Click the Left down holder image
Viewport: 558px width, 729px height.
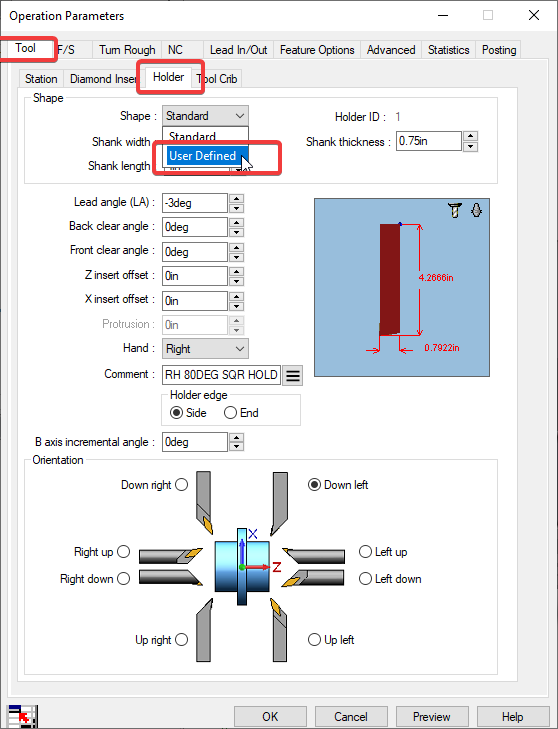(313, 578)
